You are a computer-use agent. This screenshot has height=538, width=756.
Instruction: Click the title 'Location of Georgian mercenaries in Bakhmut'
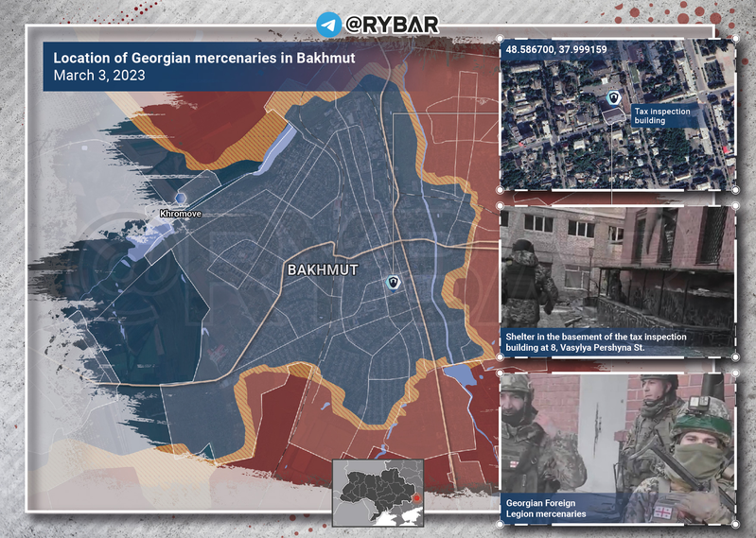(204, 58)
